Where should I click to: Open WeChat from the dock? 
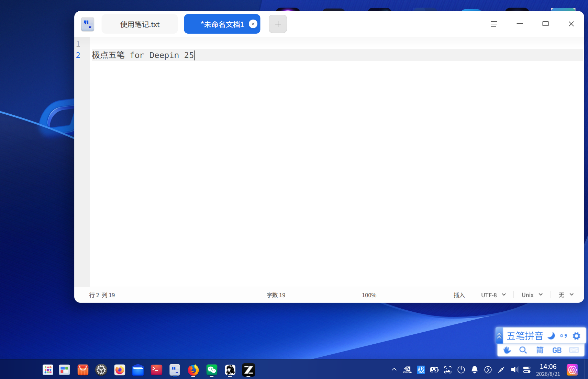[212, 370]
